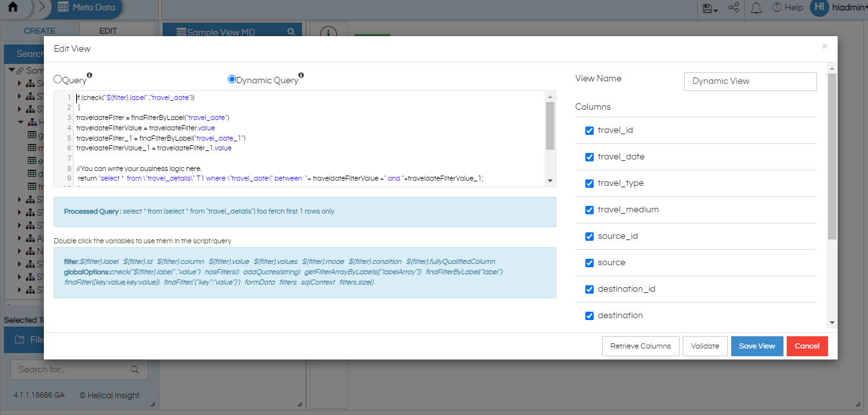This screenshot has height=415, width=868.
Task: Click the folder icon in File panel
Action: point(19,339)
